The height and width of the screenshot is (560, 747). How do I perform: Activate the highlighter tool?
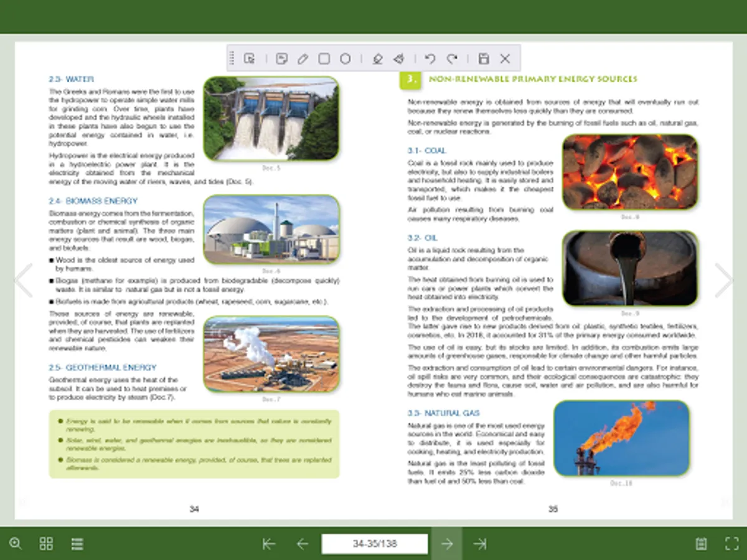377,58
